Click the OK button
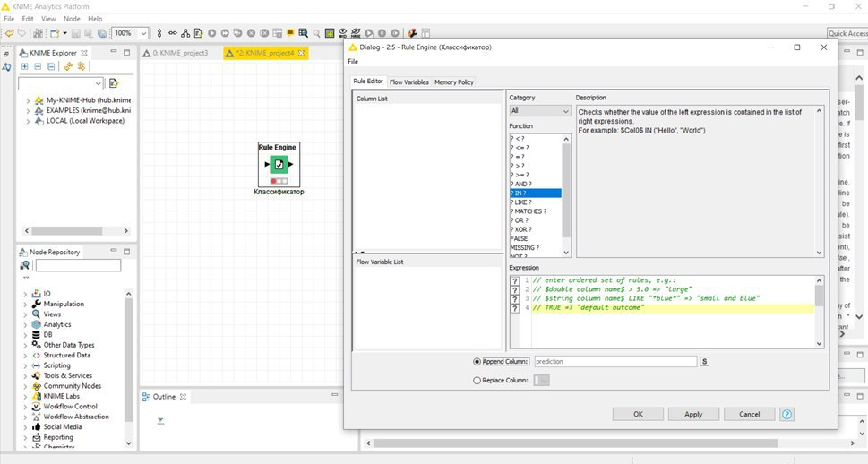The width and height of the screenshot is (868, 464). coord(638,414)
